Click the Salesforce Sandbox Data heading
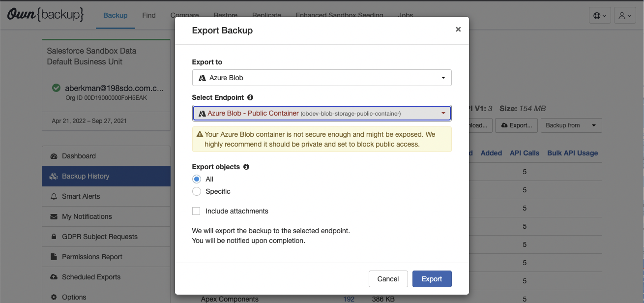The image size is (644, 303). click(x=91, y=51)
